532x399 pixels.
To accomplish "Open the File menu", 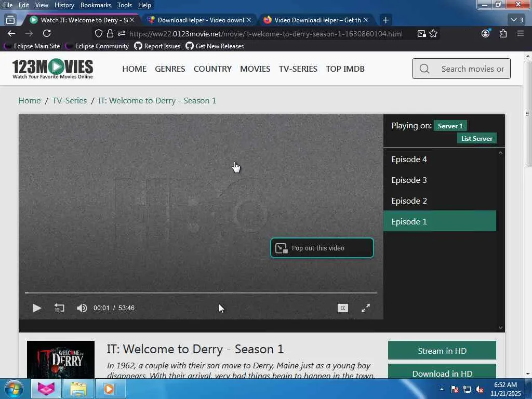I will tap(8, 5).
